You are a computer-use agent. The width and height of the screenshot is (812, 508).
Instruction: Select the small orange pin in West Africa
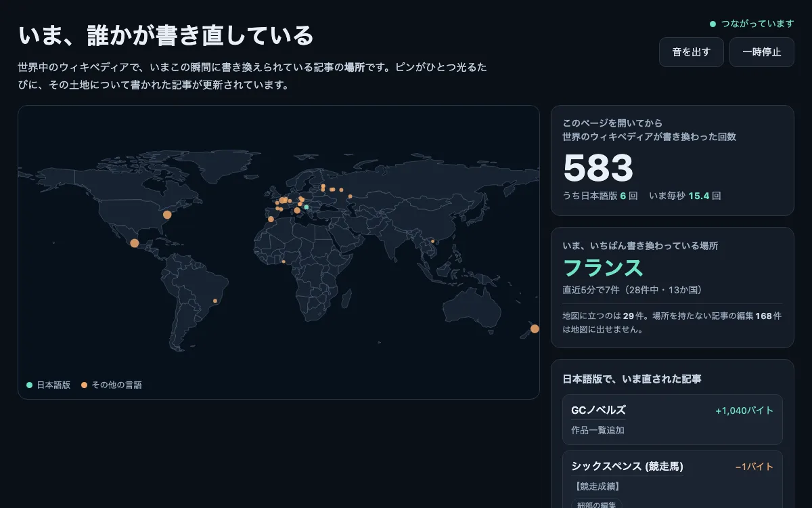tap(284, 261)
